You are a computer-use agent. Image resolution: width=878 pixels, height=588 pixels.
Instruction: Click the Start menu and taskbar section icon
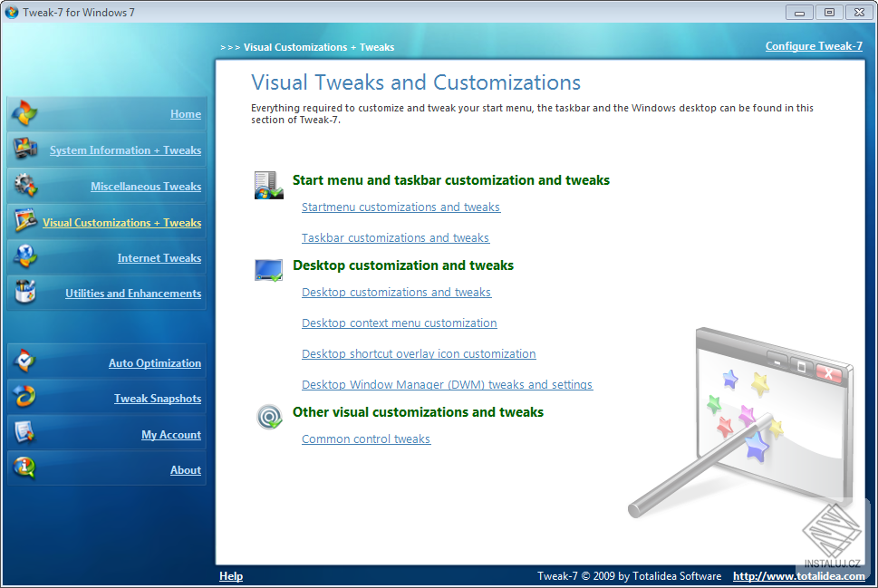click(x=269, y=186)
